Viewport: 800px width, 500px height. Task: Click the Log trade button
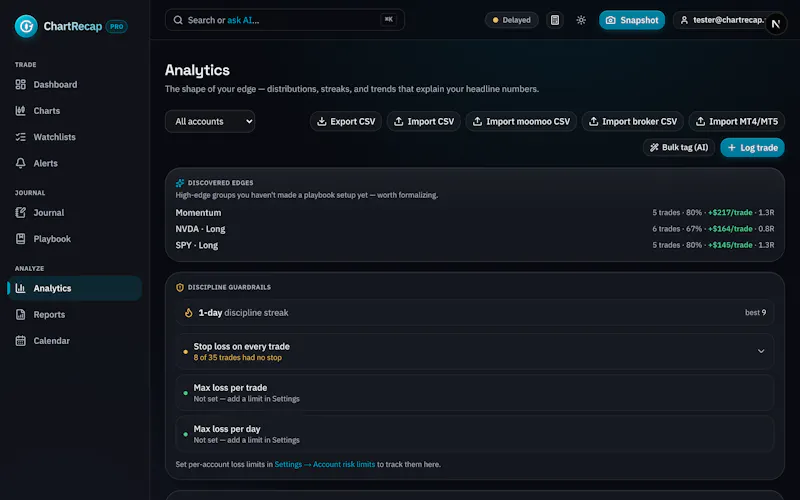tap(753, 147)
